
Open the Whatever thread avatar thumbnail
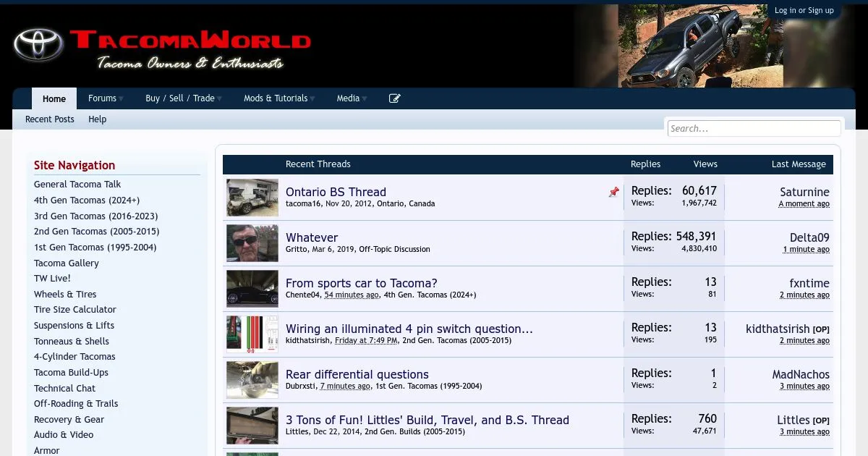point(252,243)
